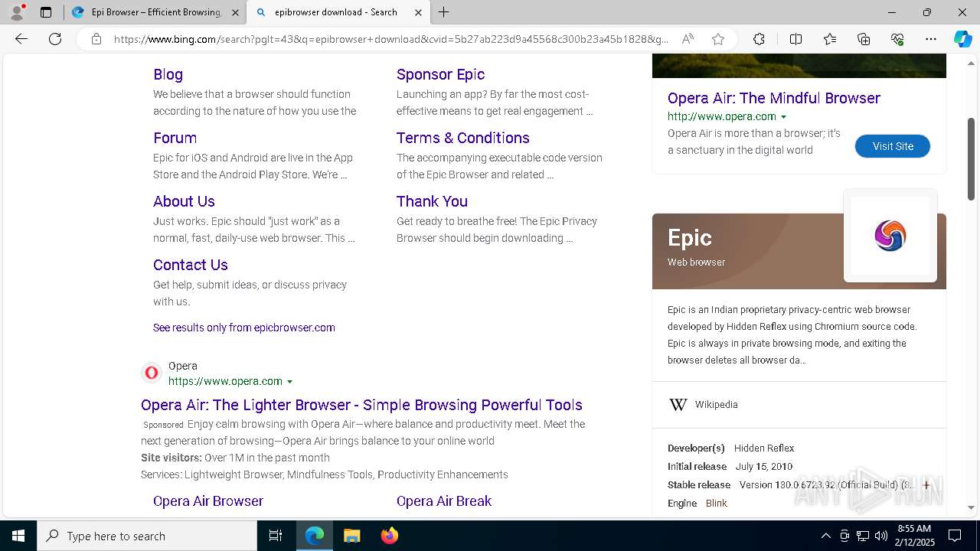
Task: Open the Thank You sitelink
Action: 432,201
